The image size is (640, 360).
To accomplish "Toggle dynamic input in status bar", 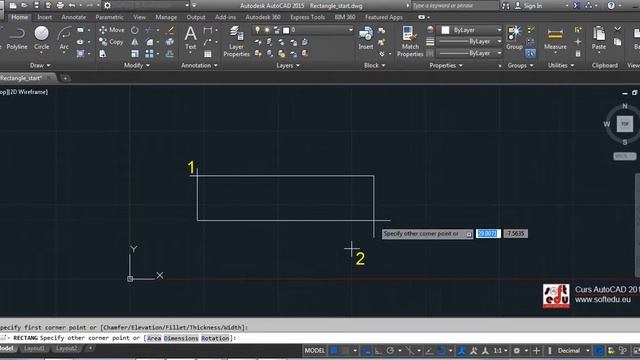I will point(366,351).
